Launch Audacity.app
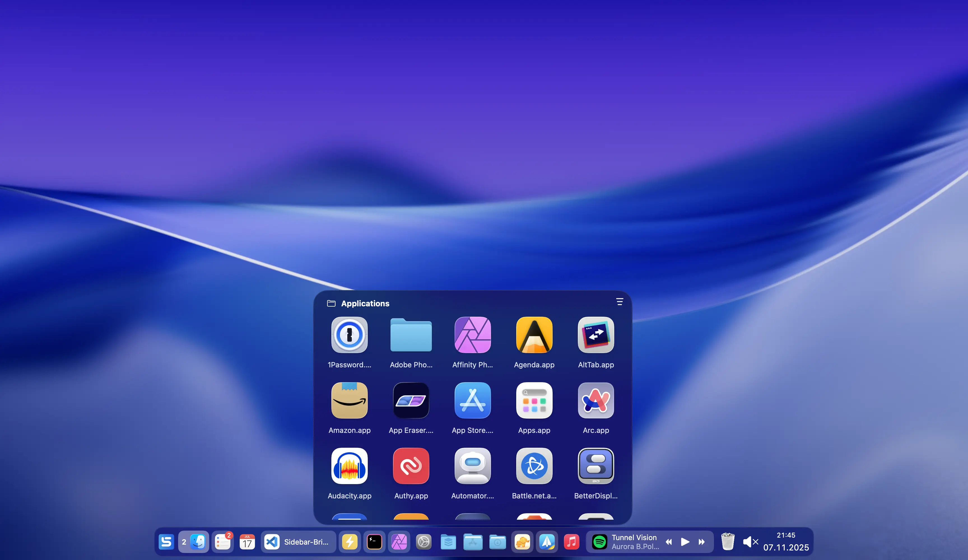The width and height of the screenshot is (968, 560). coord(349,466)
